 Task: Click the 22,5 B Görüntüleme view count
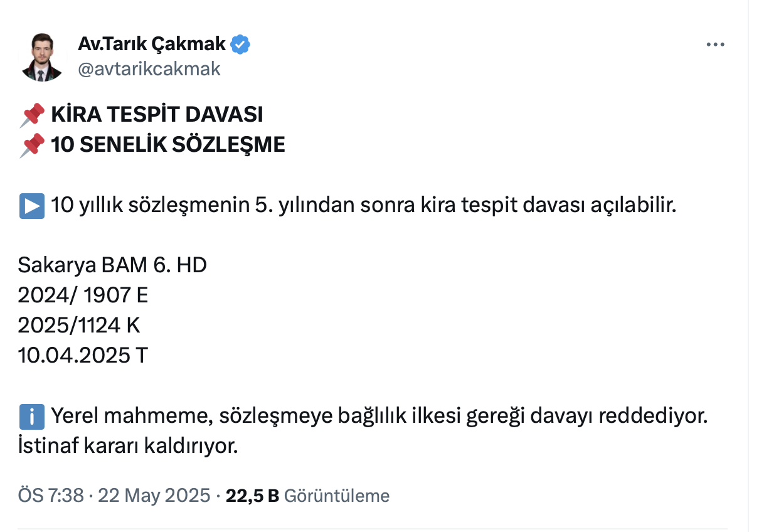307,496
